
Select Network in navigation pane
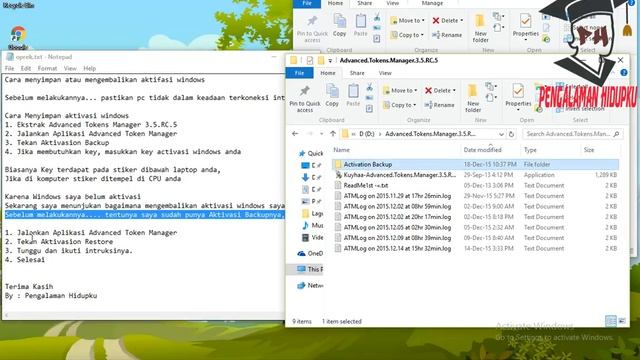pyautogui.click(x=310, y=286)
